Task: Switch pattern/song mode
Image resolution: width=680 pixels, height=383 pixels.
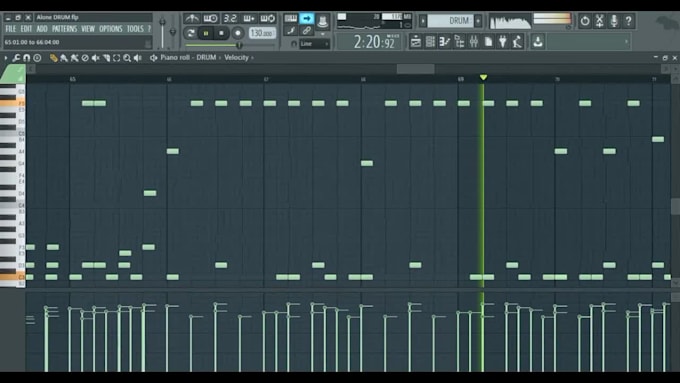Action: pyautogui.click(x=190, y=33)
